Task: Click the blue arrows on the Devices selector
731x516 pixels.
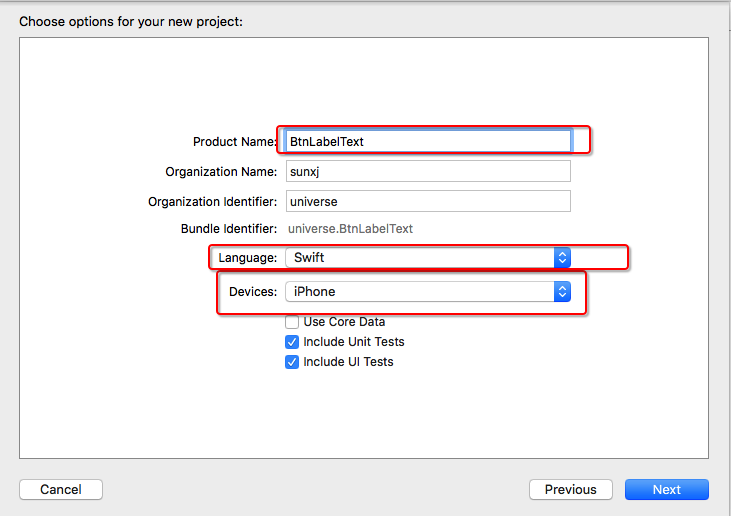Action: coord(562,291)
